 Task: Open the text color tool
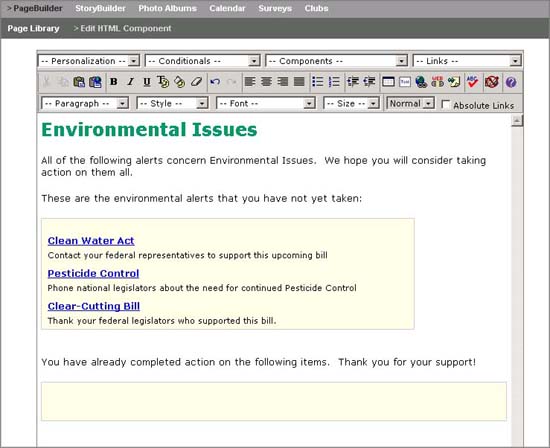point(163,82)
